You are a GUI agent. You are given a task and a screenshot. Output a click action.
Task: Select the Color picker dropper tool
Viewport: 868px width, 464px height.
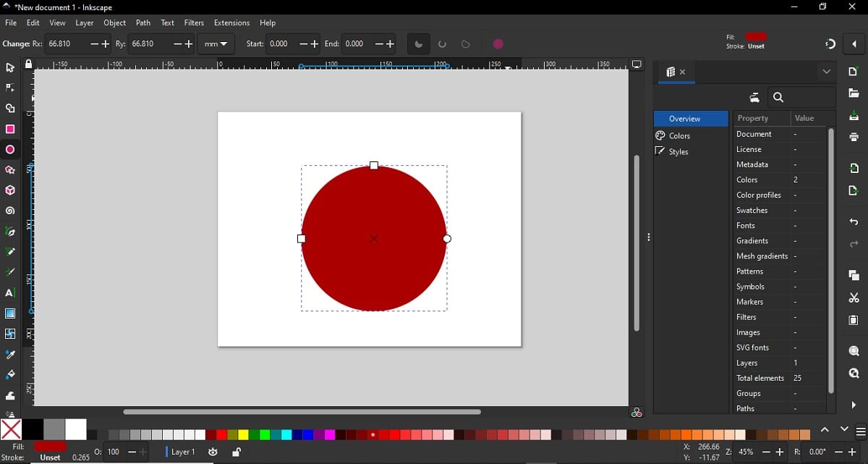click(10, 355)
